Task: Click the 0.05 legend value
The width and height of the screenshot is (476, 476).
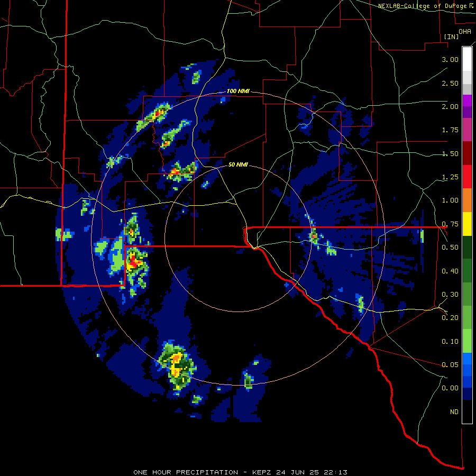Action: tap(450, 365)
